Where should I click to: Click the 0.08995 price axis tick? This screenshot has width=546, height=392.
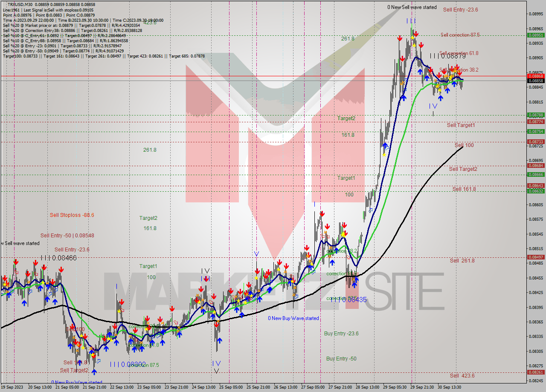(536, 14)
